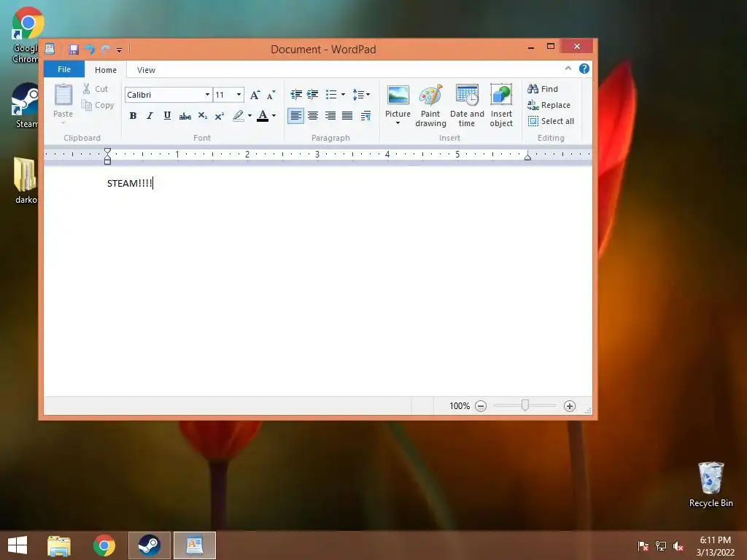Apply the font text color
747x560 pixels.
(263, 116)
